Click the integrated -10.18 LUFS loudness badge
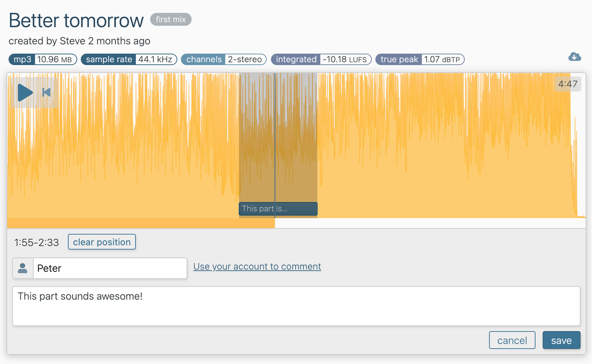 321,59
